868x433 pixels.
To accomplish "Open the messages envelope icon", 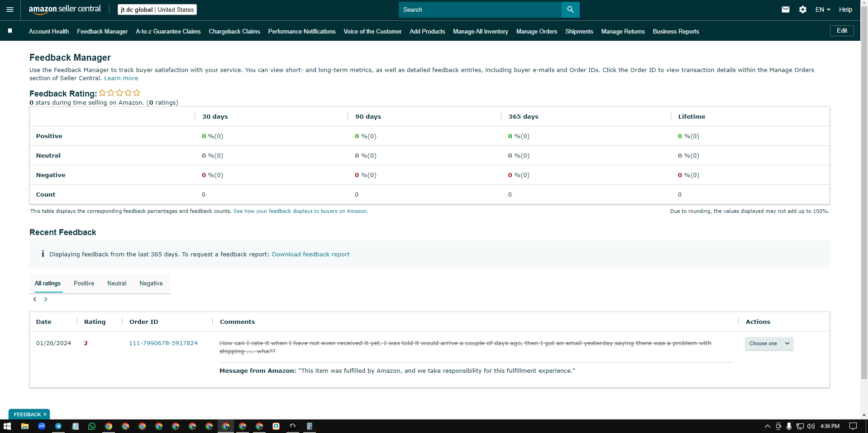I will [786, 10].
